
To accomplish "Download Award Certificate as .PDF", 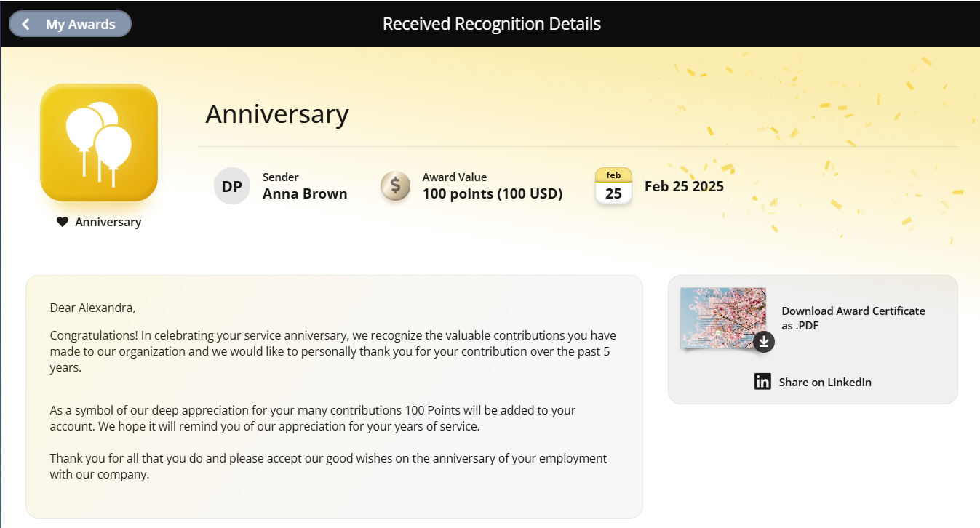I will (x=853, y=318).
